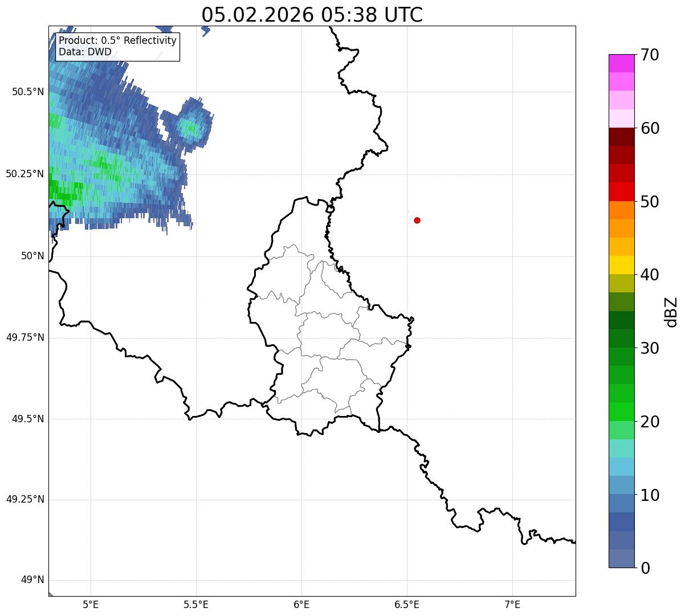The width and height of the screenshot is (685, 616).
Task: Click the 6°E longitude label
Action: click(301, 605)
